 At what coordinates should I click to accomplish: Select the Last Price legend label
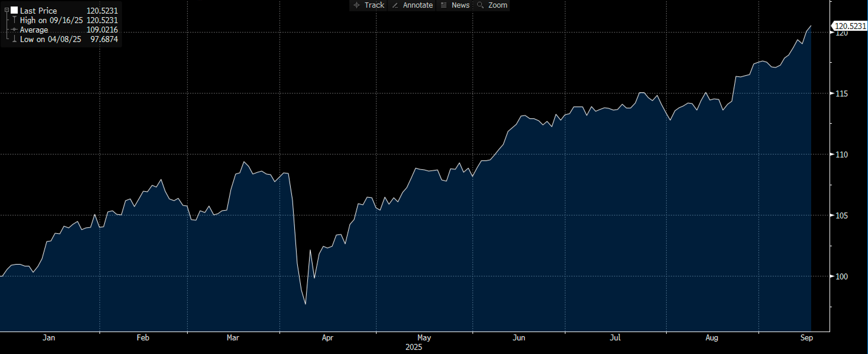click(x=38, y=11)
